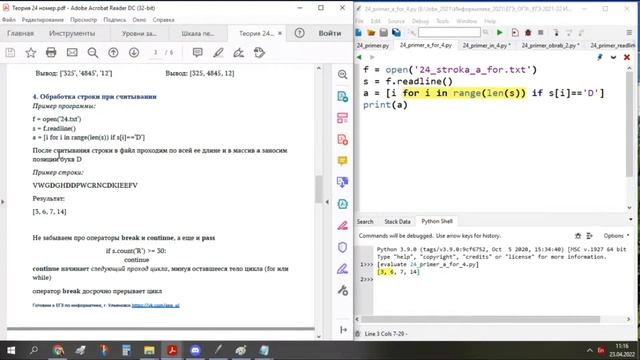Print the PDF document

51,52
